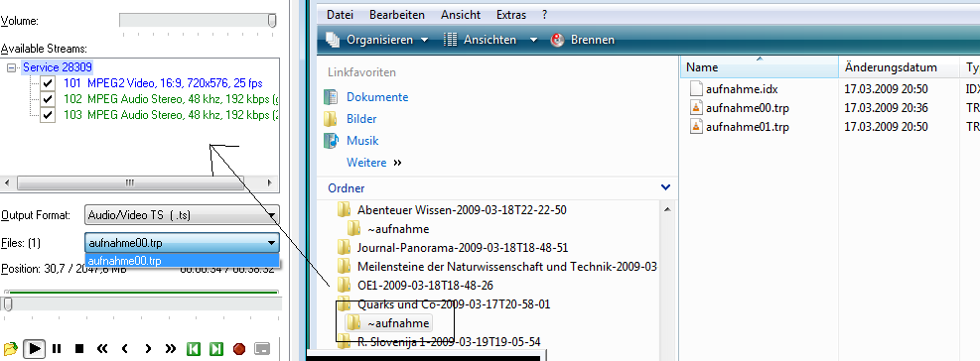The width and height of the screenshot is (980, 361).
Task: Click the streams list horizontal scrollbar
Action: click(130, 183)
